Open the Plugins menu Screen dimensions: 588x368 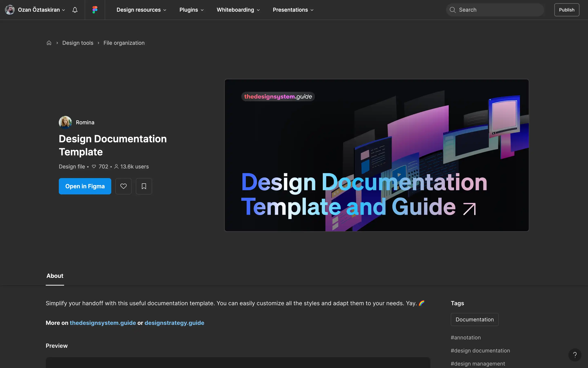tap(192, 10)
